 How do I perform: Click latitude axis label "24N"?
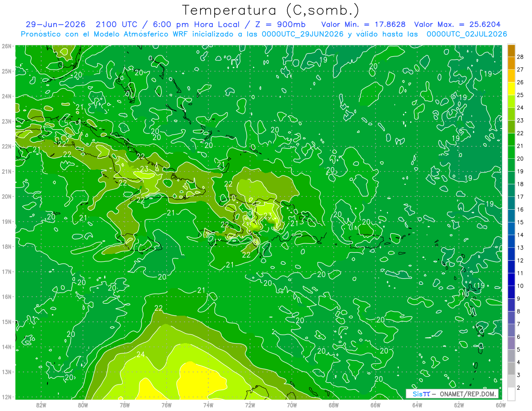pos(6,96)
